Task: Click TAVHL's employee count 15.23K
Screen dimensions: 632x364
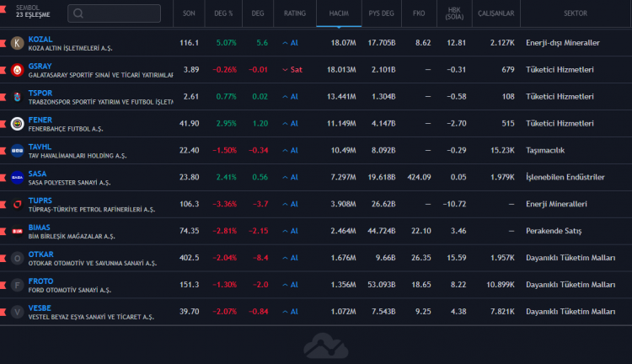Action: 502,150
